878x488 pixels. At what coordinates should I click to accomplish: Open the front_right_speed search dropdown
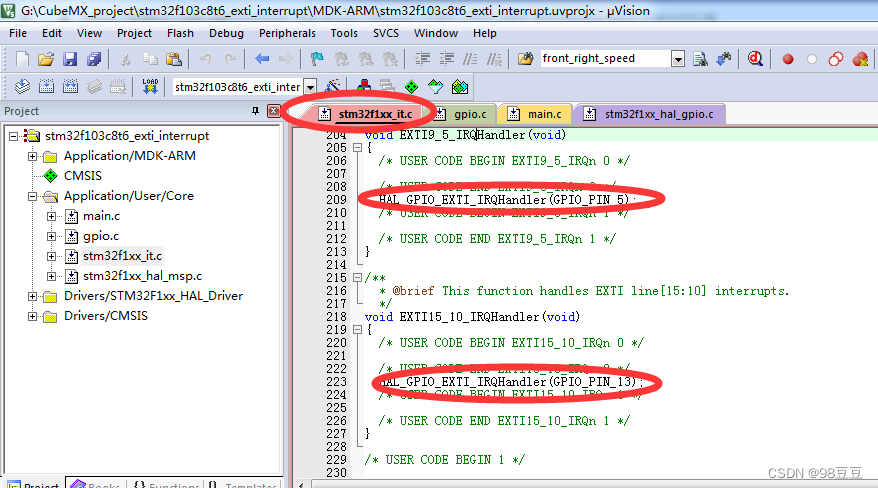coord(678,59)
